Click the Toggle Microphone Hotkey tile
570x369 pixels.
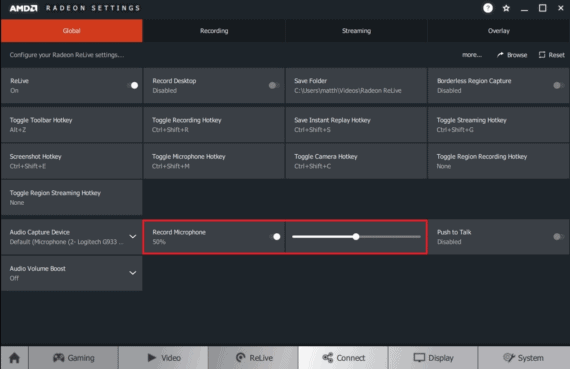214,161
